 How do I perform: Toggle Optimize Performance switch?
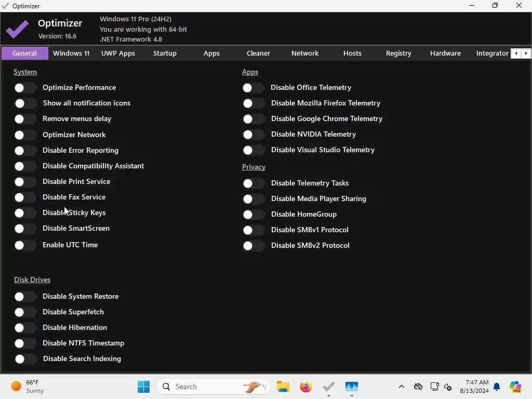point(25,88)
